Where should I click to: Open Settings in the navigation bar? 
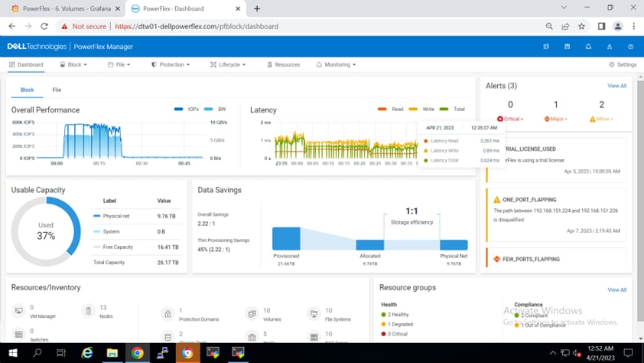tap(623, 64)
